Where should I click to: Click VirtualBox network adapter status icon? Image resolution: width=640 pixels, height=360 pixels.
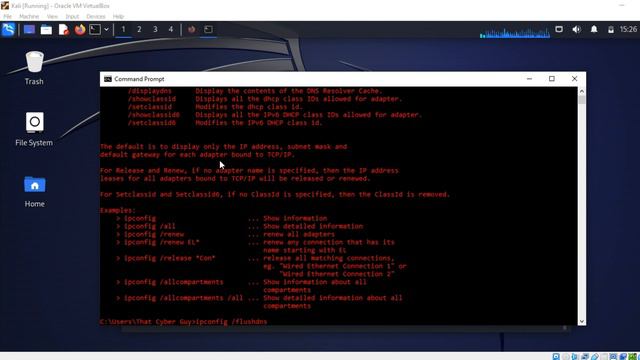(x=585, y=357)
